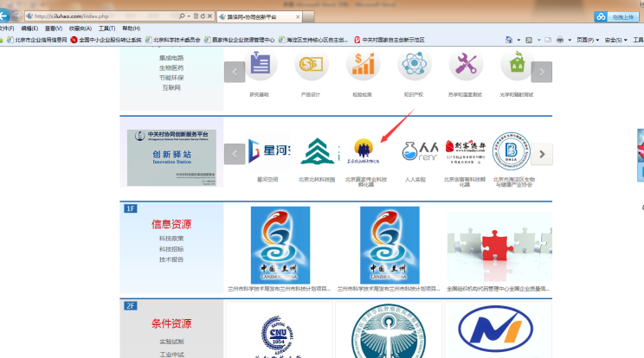The width and height of the screenshot is (644, 358).
Task: Click the 人人实验 flask logo
Action: coord(420,151)
